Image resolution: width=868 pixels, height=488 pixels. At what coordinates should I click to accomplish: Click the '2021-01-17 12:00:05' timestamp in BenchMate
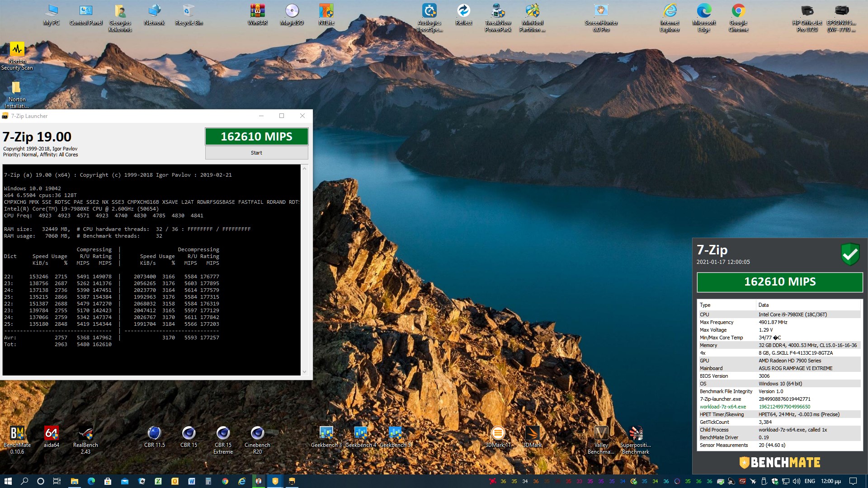pyautogui.click(x=723, y=262)
